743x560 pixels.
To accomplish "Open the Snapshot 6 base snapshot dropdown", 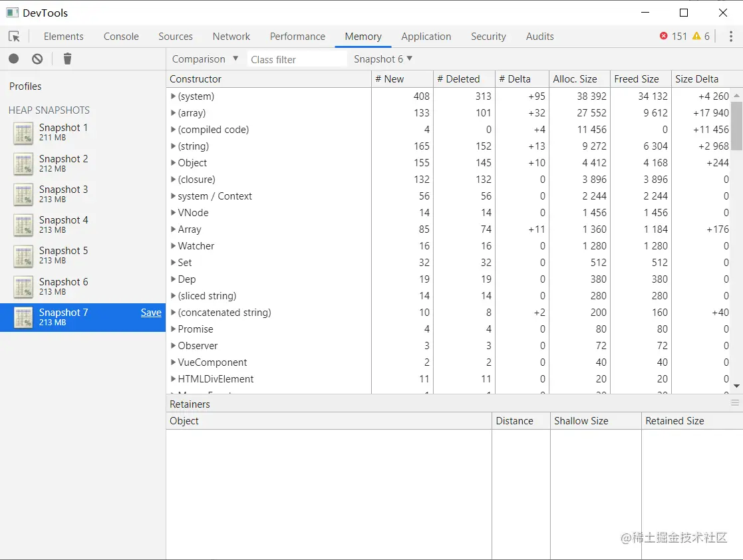I will pyautogui.click(x=383, y=59).
